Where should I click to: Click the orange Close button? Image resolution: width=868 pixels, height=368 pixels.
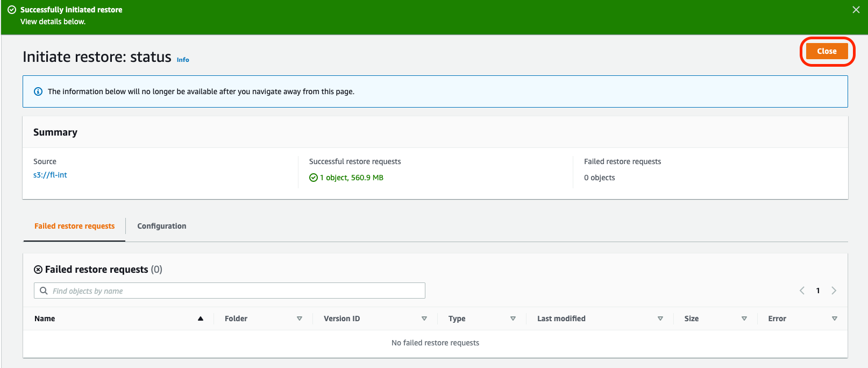pyautogui.click(x=827, y=51)
